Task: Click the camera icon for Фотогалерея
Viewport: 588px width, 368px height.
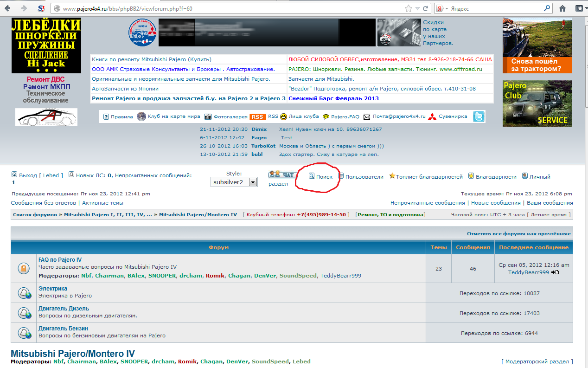Action: (x=208, y=117)
